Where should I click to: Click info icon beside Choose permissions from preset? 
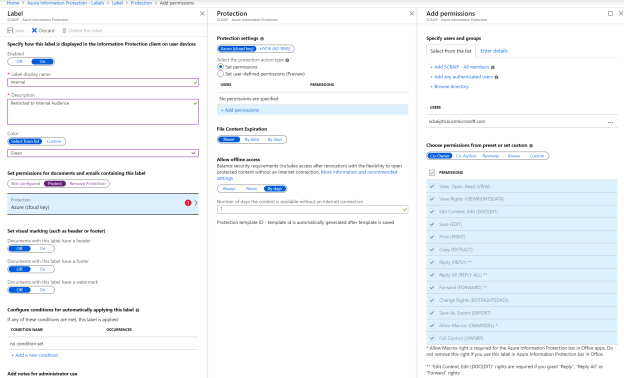[531, 146]
